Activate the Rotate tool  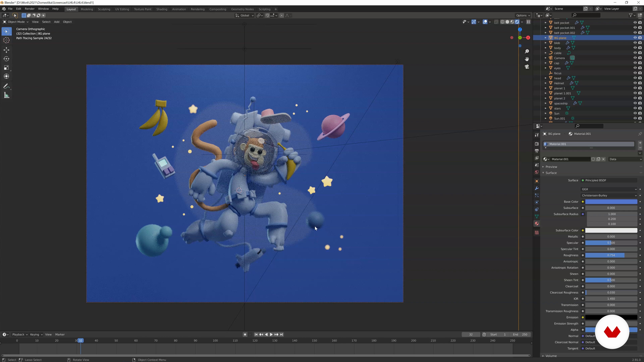(x=7, y=59)
